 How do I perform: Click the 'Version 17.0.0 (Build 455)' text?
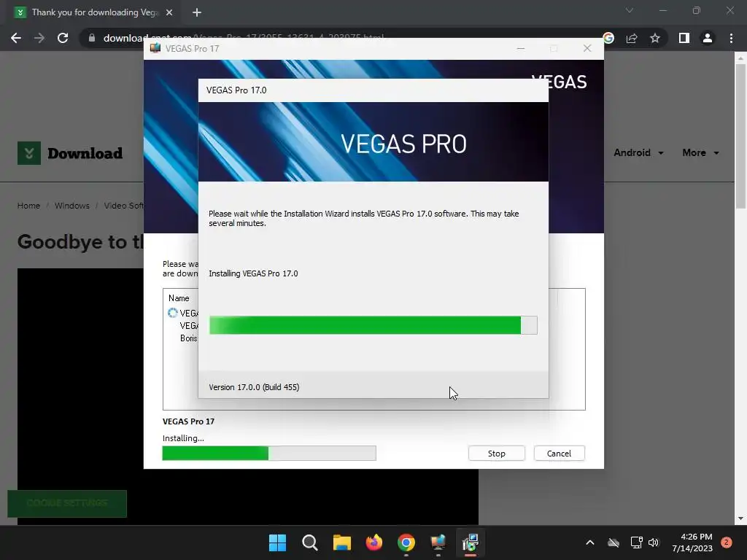point(254,387)
